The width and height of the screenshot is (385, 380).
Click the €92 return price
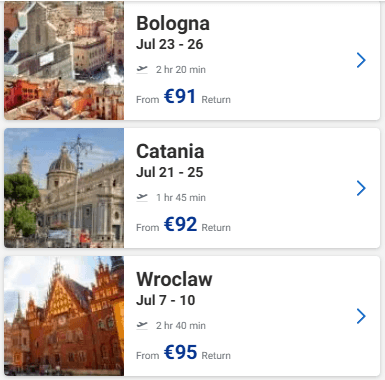(180, 224)
